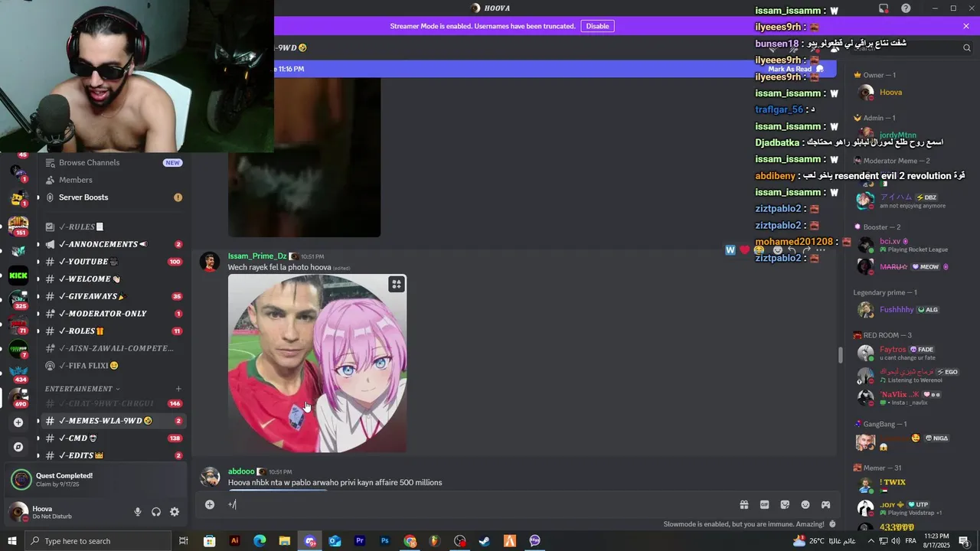Select the MEMES-WLA-9WD channel
The height and width of the screenshot is (551, 980).
(113, 421)
